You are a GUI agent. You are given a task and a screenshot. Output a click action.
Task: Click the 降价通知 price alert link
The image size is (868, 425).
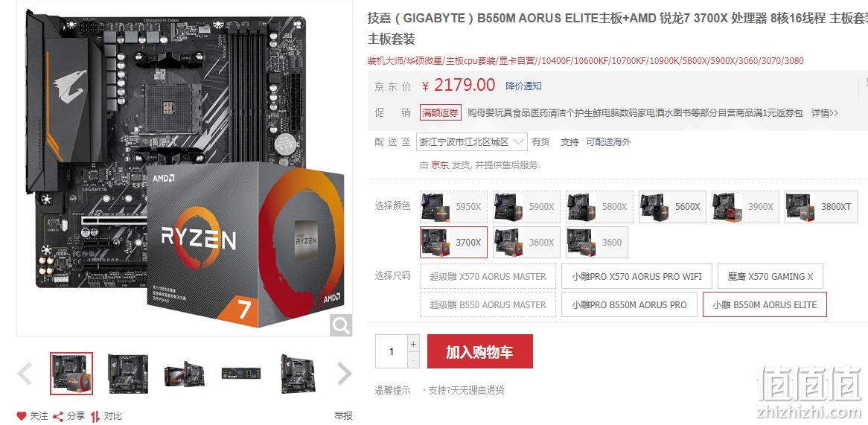[523, 86]
